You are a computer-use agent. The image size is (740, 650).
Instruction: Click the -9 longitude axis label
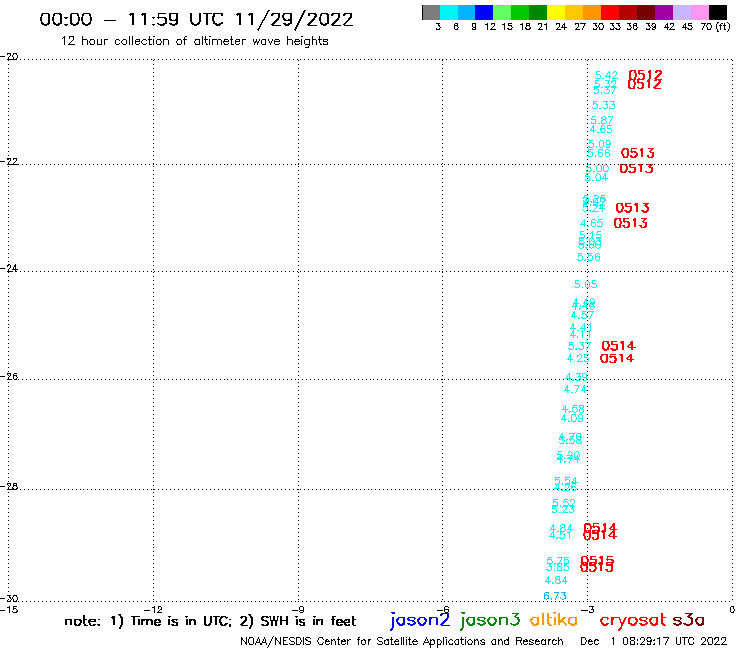298,609
